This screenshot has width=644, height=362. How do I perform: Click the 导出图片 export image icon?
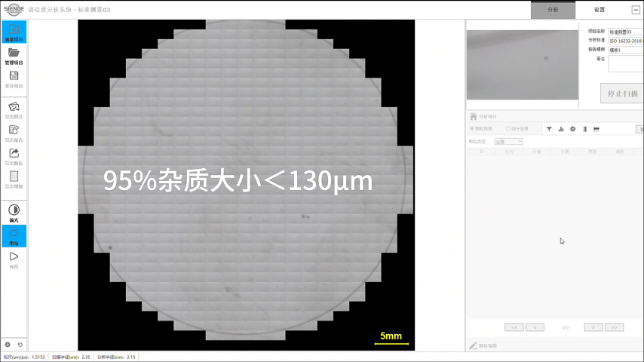tap(14, 107)
